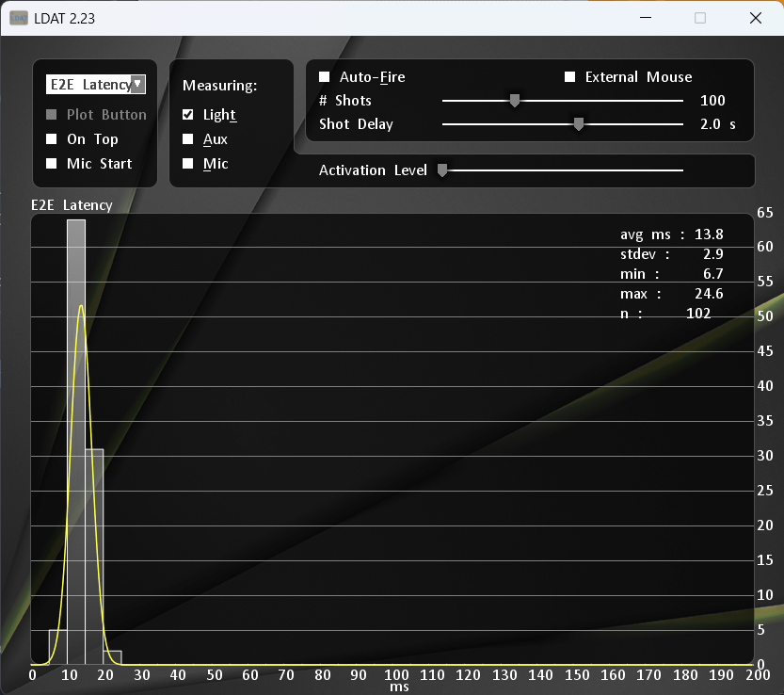Click the small histogram bar at 20-25 ms
This screenshot has height=695, width=784.
point(113,657)
